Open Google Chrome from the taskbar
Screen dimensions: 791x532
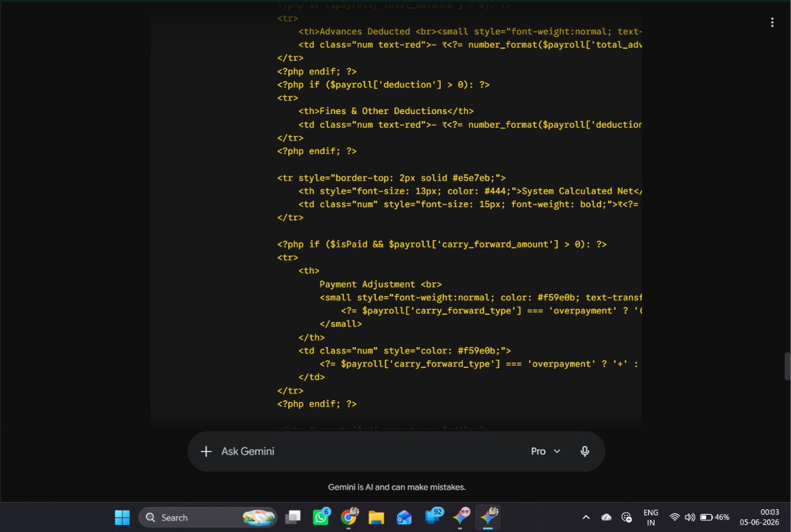[349, 517]
